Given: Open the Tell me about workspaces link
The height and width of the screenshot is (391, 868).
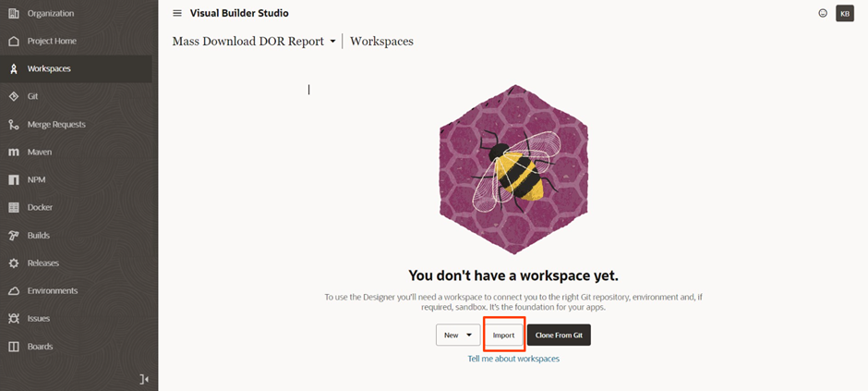Looking at the screenshot, I should coord(513,359).
